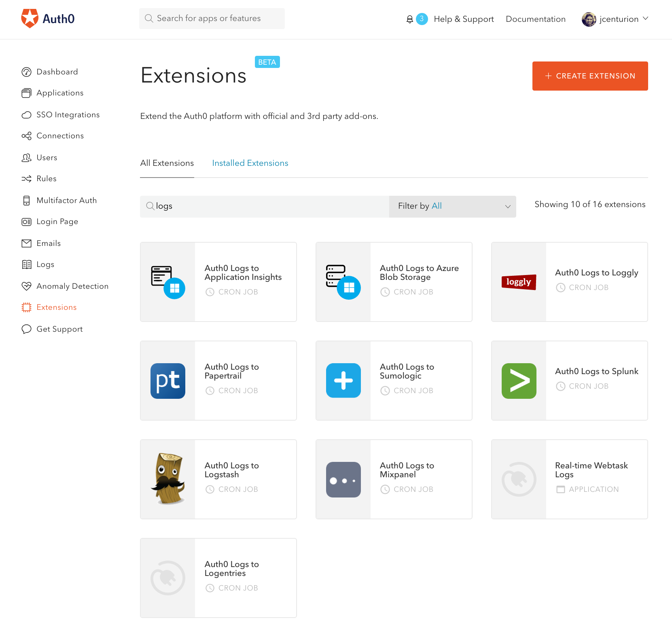Screen dimensions: 672x635
Task: Go to Connections in the sidebar
Action: [x=60, y=136]
